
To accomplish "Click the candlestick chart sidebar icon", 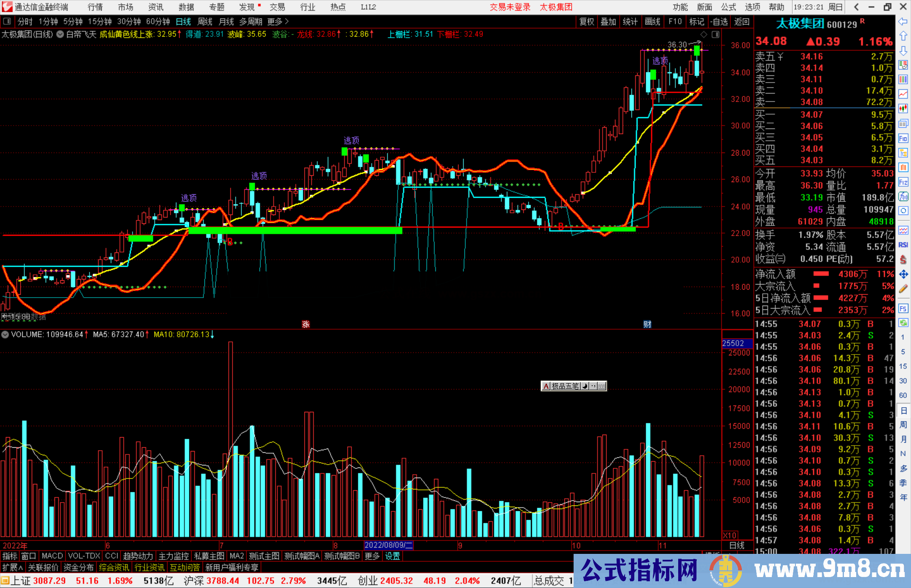I will (903, 108).
